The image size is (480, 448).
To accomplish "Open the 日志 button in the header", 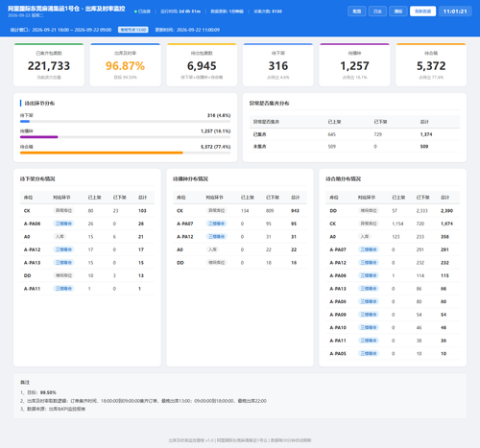I will [377, 12].
